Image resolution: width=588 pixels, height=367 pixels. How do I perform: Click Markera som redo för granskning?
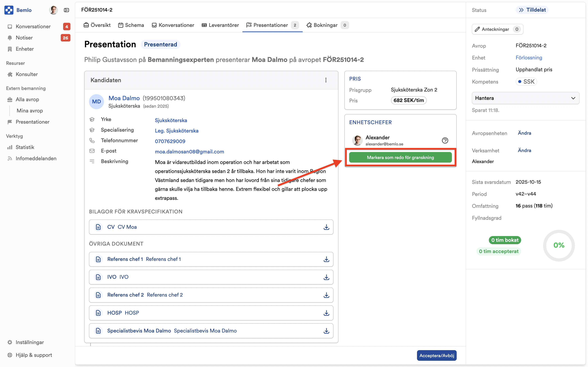point(400,157)
